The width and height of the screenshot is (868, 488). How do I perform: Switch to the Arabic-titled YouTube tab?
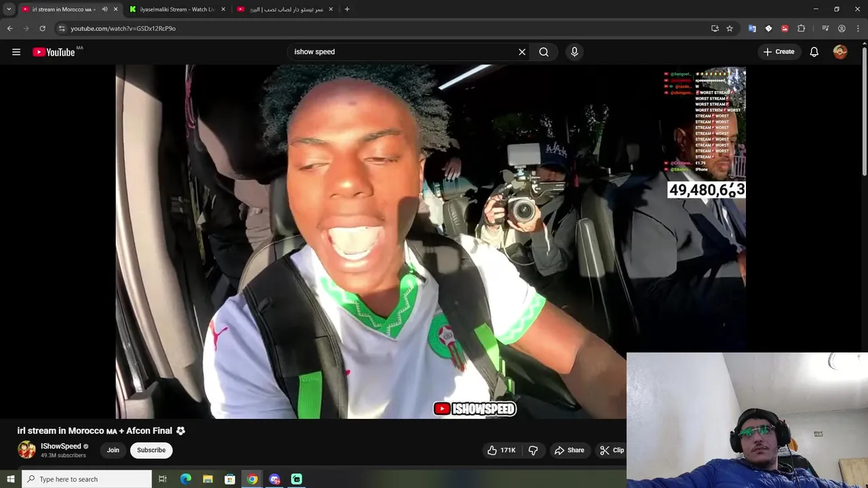285,9
